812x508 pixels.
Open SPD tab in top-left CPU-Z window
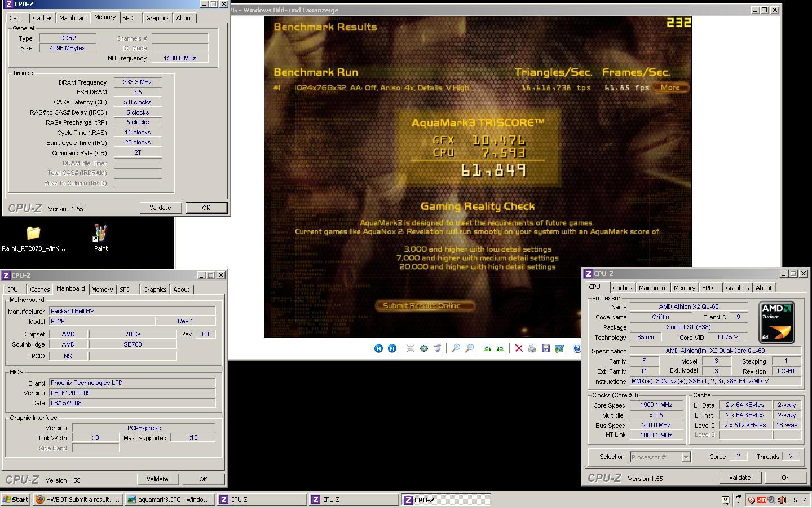tap(128, 18)
